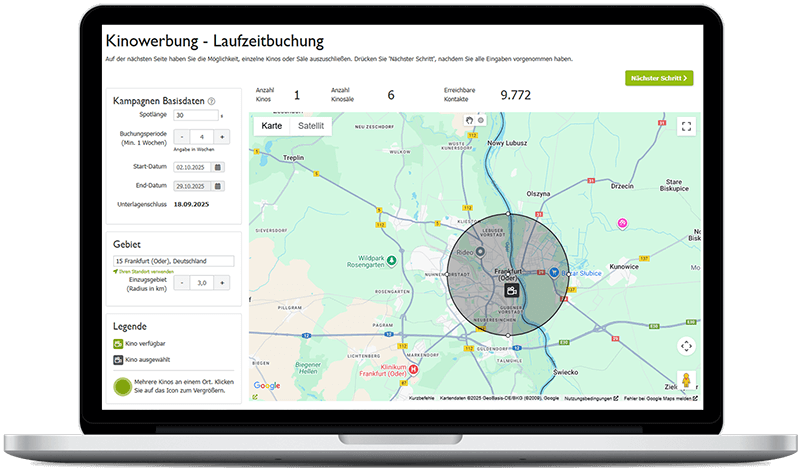Click the Treplin map label
Viewport: 800px width, 468px height.
point(293,158)
